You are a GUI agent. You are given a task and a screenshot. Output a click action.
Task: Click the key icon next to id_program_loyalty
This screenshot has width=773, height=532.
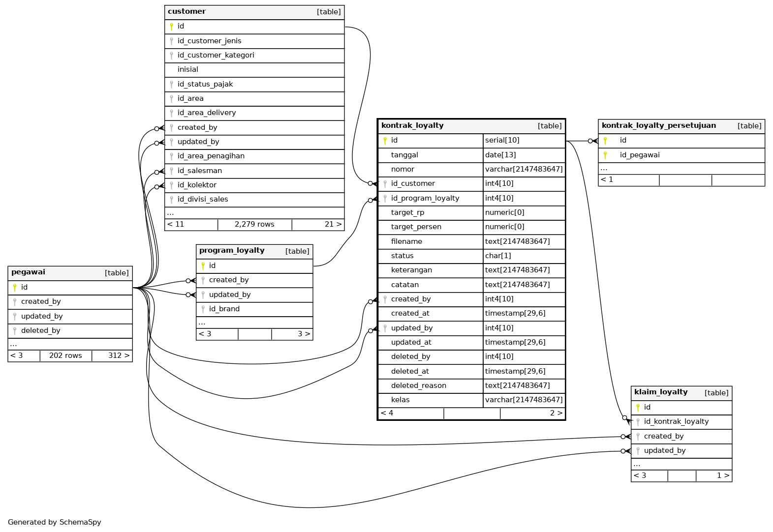(x=385, y=199)
